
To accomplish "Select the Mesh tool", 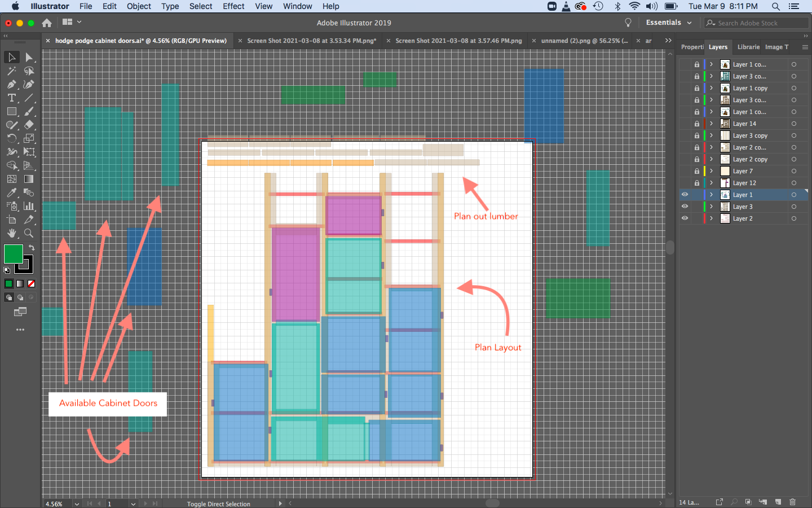I will (11, 179).
